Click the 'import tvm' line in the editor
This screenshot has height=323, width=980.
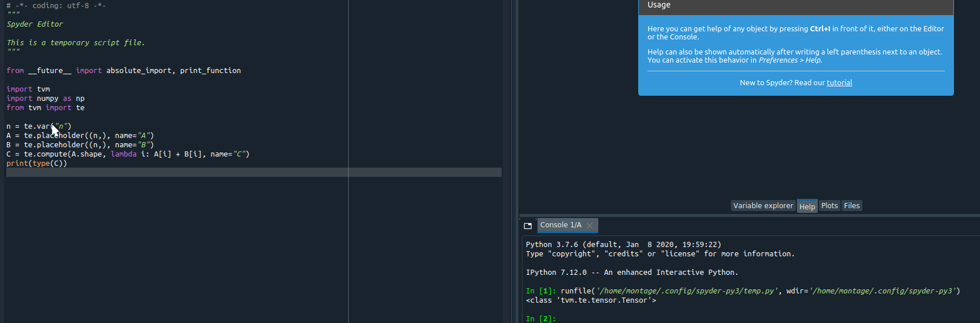(x=28, y=89)
